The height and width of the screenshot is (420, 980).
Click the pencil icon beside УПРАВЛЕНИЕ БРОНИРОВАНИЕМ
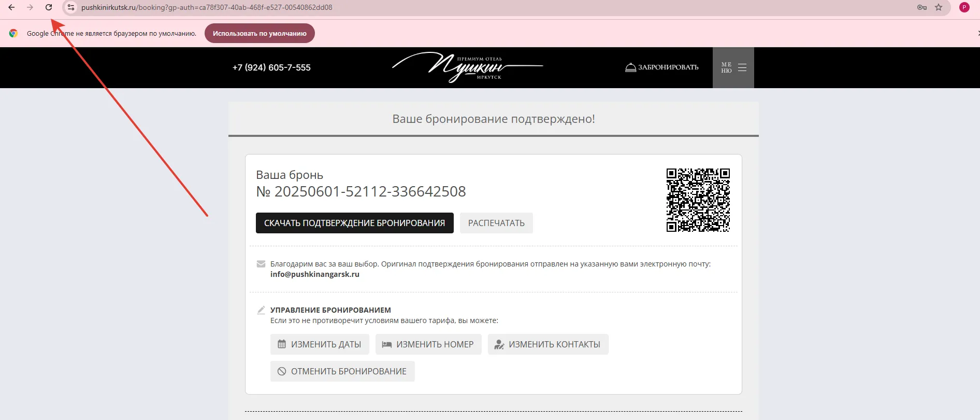click(261, 310)
